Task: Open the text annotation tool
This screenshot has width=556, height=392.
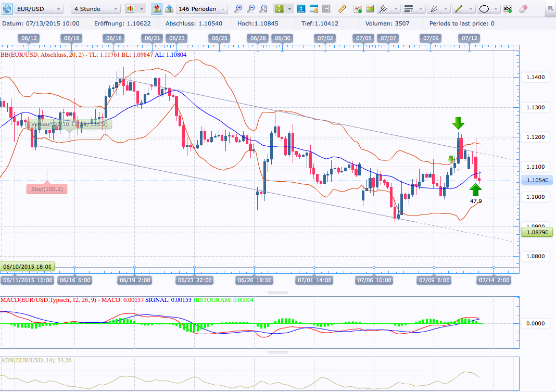Action: tap(508, 9)
